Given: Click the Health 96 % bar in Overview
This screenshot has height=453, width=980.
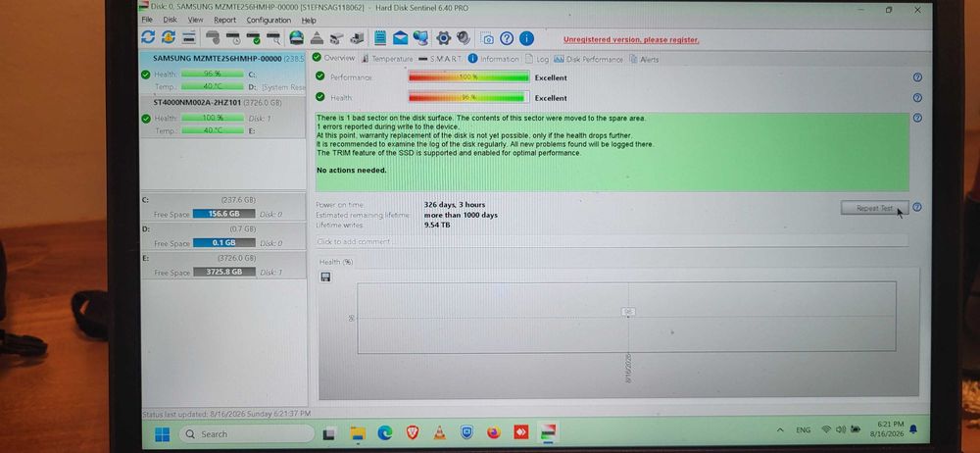Looking at the screenshot, I should pyautogui.click(x=468, y=97).
